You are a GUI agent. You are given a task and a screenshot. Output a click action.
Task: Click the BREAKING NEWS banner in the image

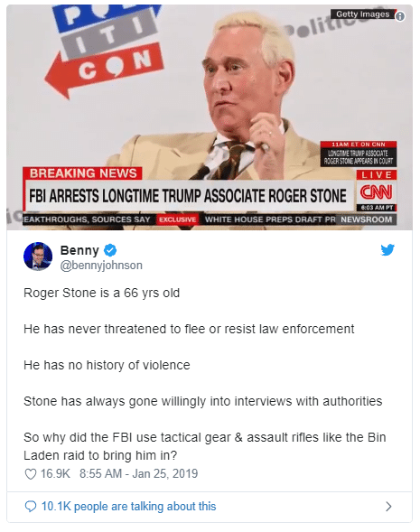tap(82, 173)
